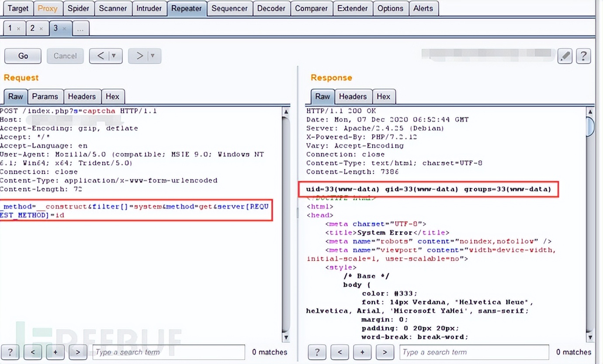Click the Response pane '0 matches' label

(574, 352)
